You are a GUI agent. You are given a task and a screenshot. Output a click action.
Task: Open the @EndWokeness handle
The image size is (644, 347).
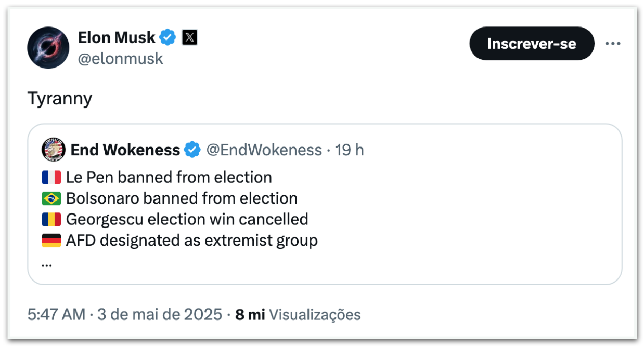tap(264, 150)
